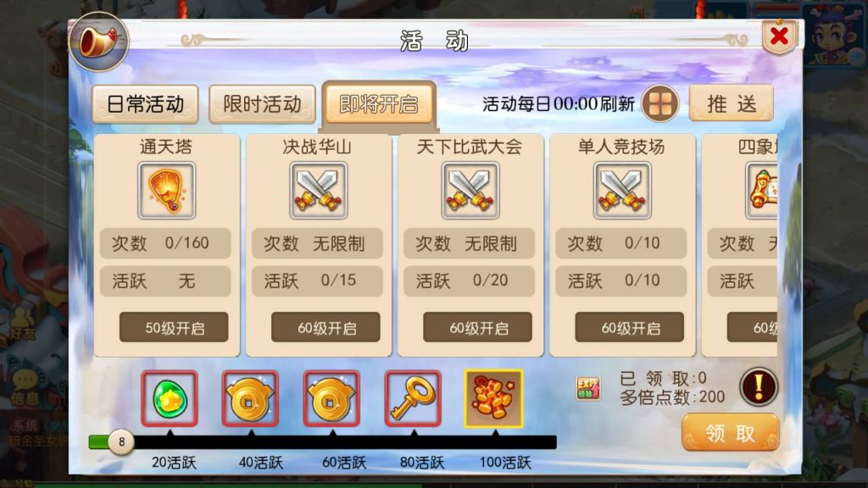Click the 推送 button
Screen dimensions: 868x488
pyautogui.click(x=732, y=103)
